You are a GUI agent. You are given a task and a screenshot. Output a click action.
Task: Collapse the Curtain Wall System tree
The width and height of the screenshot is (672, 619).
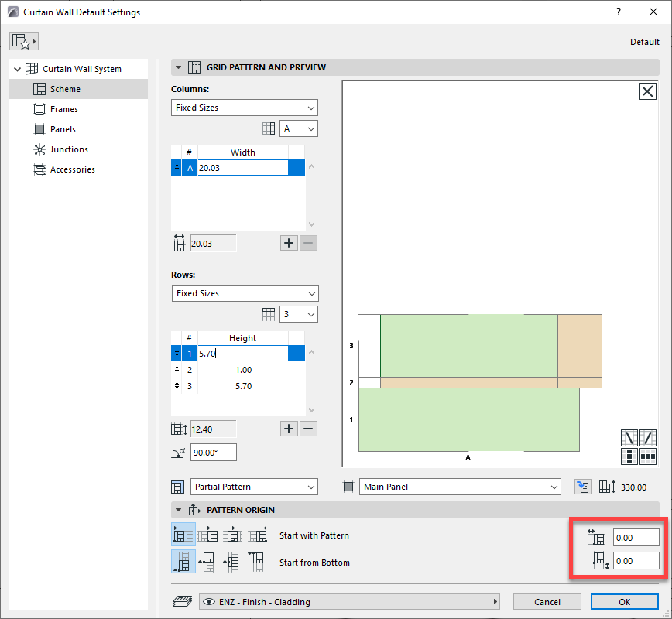[x=17, y=69]
